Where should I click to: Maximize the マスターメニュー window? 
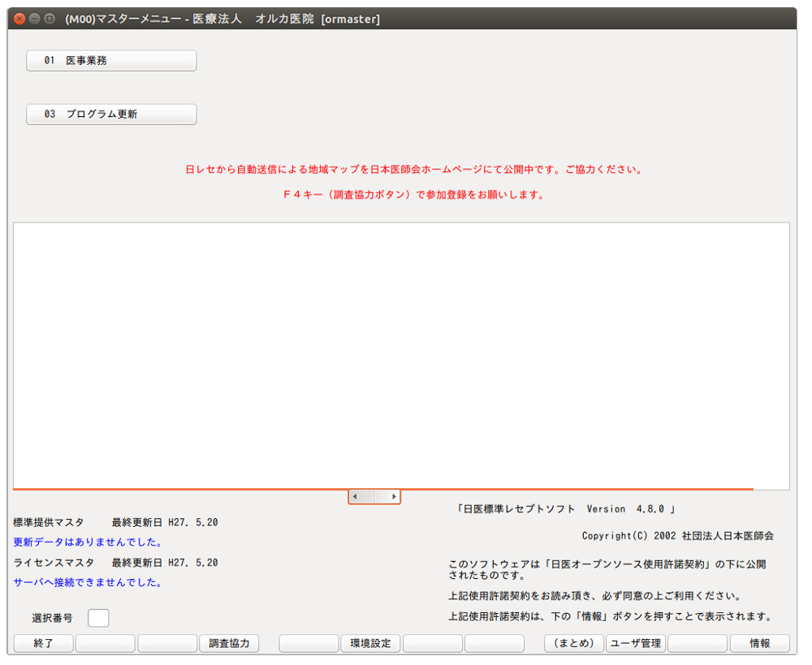point(50,19)
